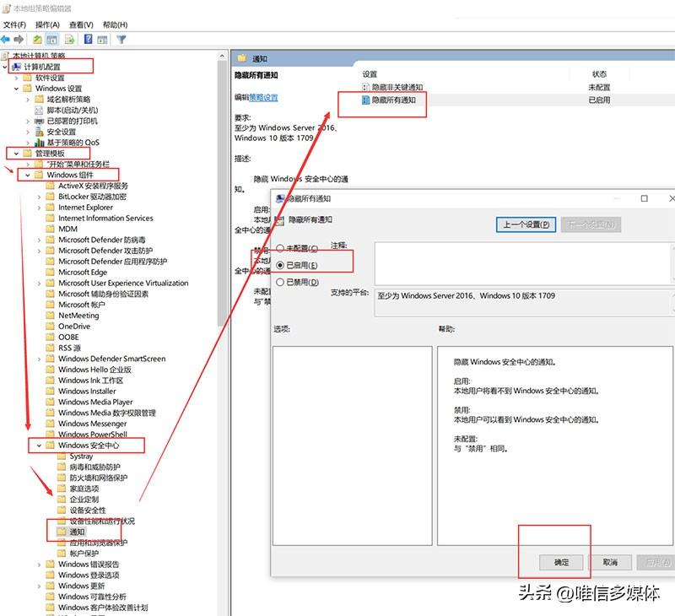The image size is (675, 616).
Task: Click the 设置 column header
Action: (370, 74)
